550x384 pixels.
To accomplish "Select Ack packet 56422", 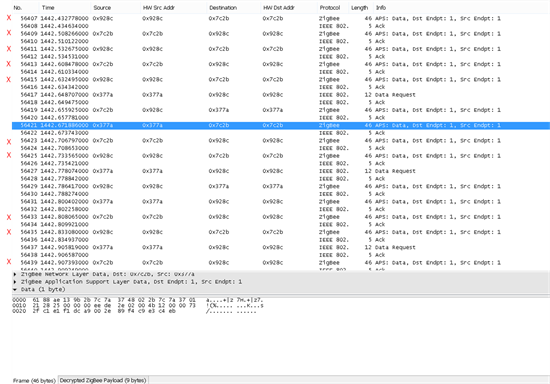I will tap(281, 133).
